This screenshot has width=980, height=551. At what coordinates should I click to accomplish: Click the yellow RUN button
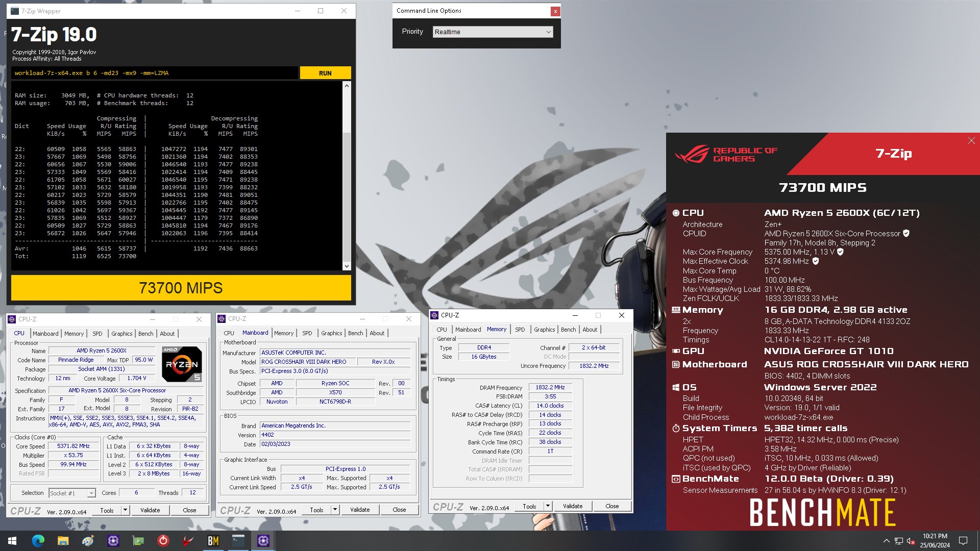coord(325,73)
